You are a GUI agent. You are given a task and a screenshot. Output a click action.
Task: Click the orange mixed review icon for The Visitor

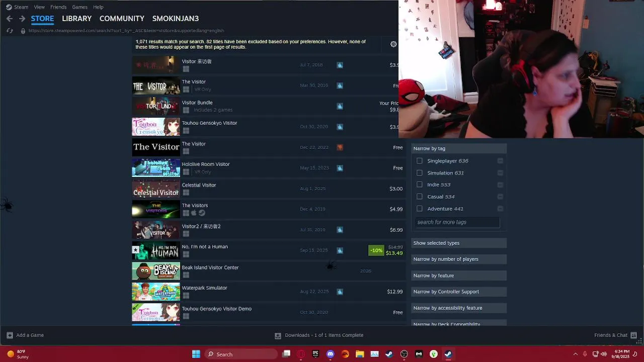340,147
